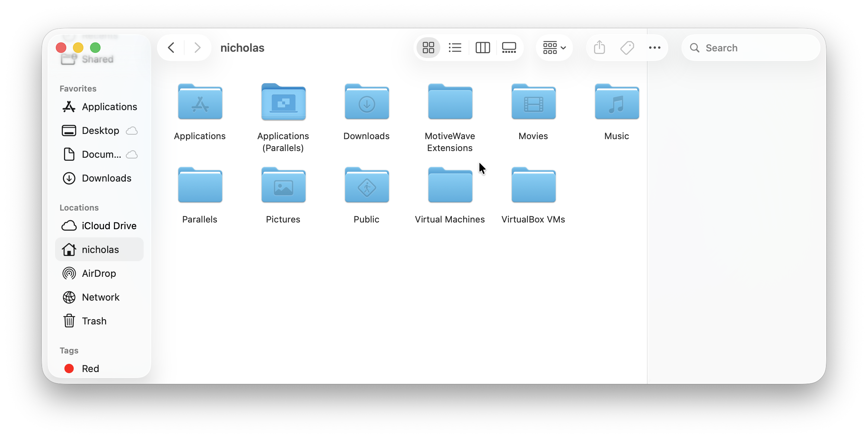The width and height of the screenshot is (868, 439).
Task: Close the Finder window with the red button
Action: 61,48
